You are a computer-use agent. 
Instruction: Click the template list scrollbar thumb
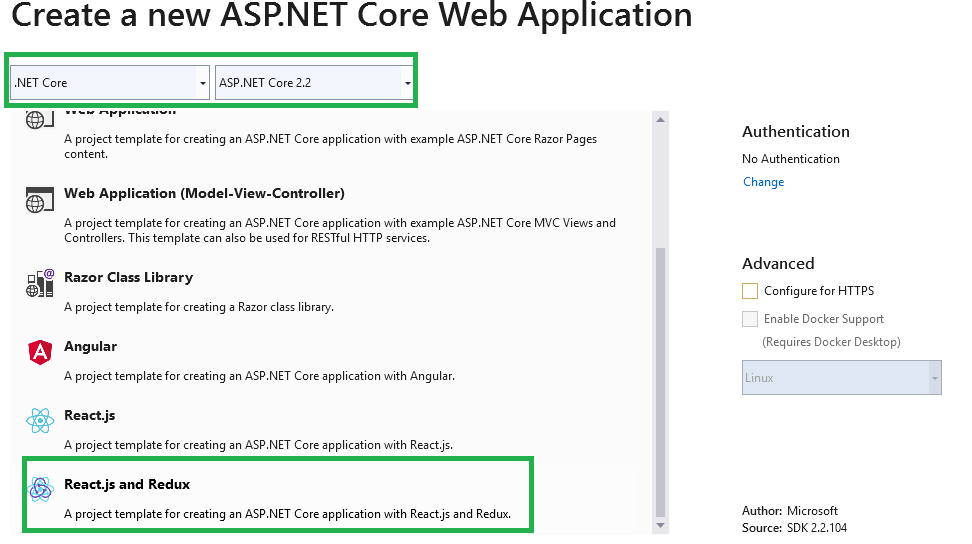tap(661, 382)
